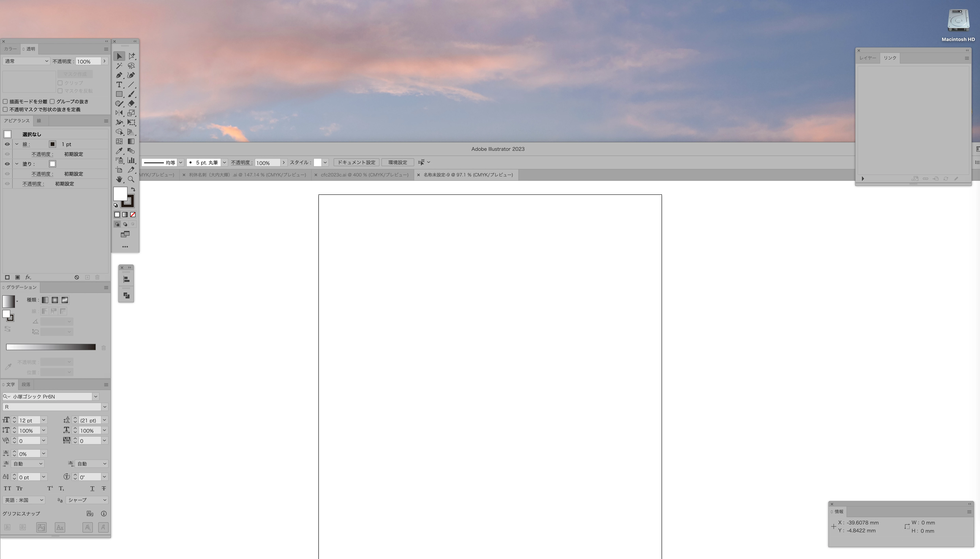Check the グループの抜き checkbox
This screenshot has width=980, height=559.
[x=52, y=101]
